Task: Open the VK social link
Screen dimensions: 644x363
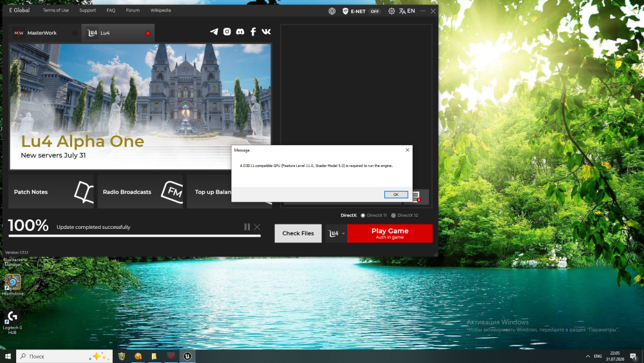Action: point(266,32)
